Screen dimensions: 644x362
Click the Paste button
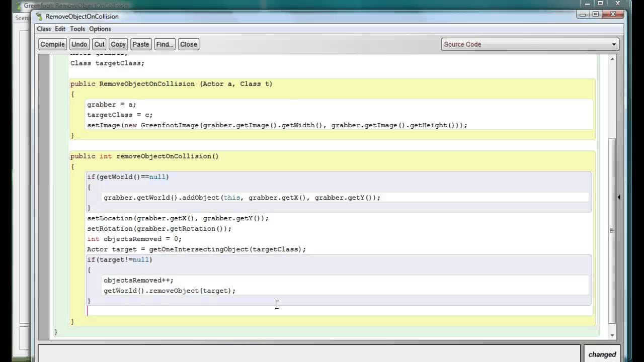141,44
